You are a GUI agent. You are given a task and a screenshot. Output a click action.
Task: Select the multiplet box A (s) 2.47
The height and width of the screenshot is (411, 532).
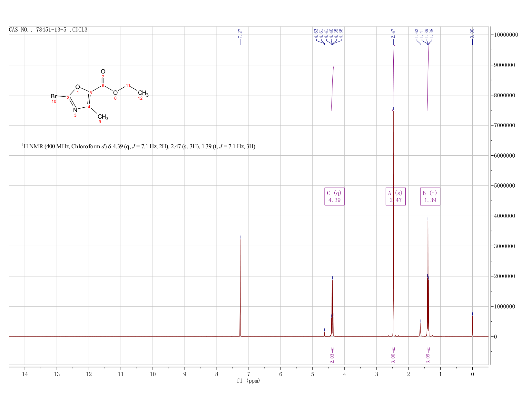(396, 196)
